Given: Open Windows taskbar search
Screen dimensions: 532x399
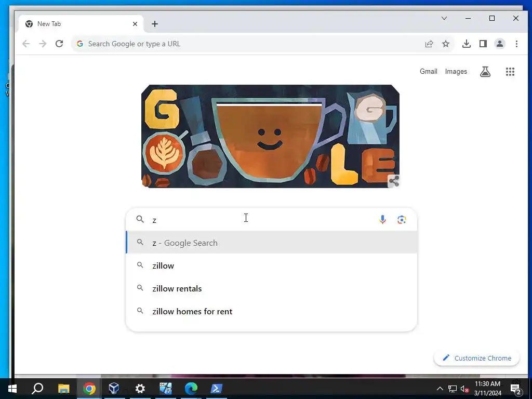Looking at the screenshot, I should tap(37, 389).
